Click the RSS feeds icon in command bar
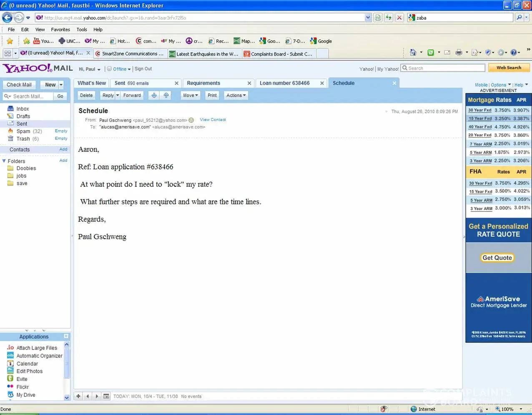532x415 pixels. [x=431, y=53]
